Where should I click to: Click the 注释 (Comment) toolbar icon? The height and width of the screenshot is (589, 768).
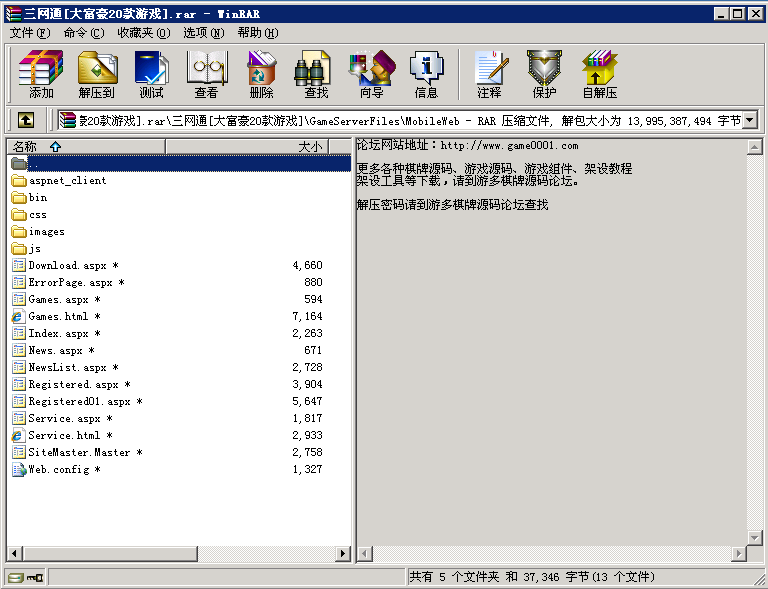(x=489, y=75)
